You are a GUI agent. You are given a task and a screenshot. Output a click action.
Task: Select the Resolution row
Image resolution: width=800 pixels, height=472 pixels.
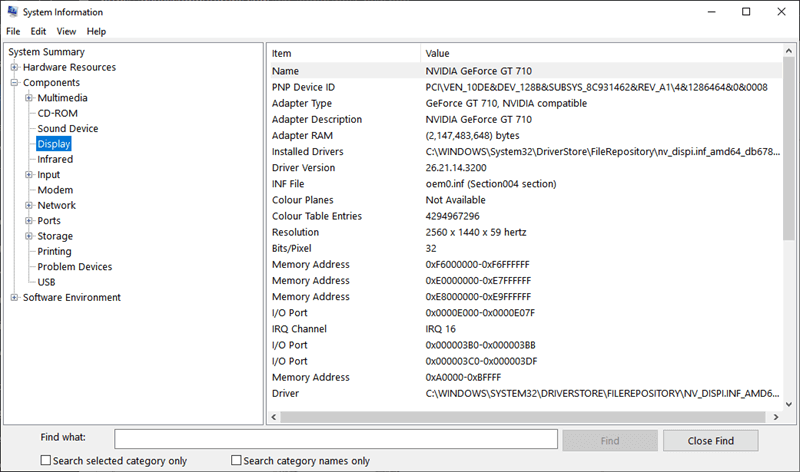click(524, 232)
